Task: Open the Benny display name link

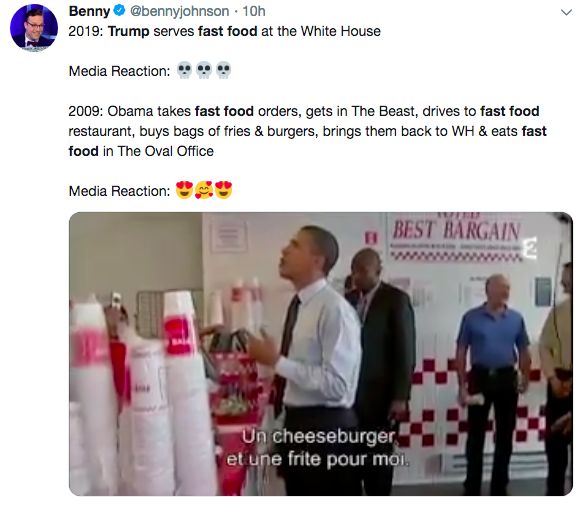Action: click(89, 11)
